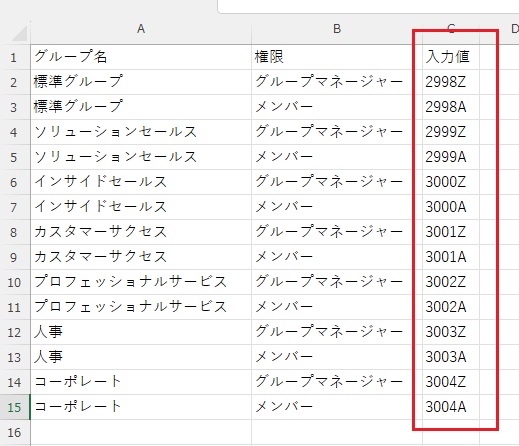The image size is (519, 446).
Task: Select cell with value 2999A
Action: tap(451, 157)
